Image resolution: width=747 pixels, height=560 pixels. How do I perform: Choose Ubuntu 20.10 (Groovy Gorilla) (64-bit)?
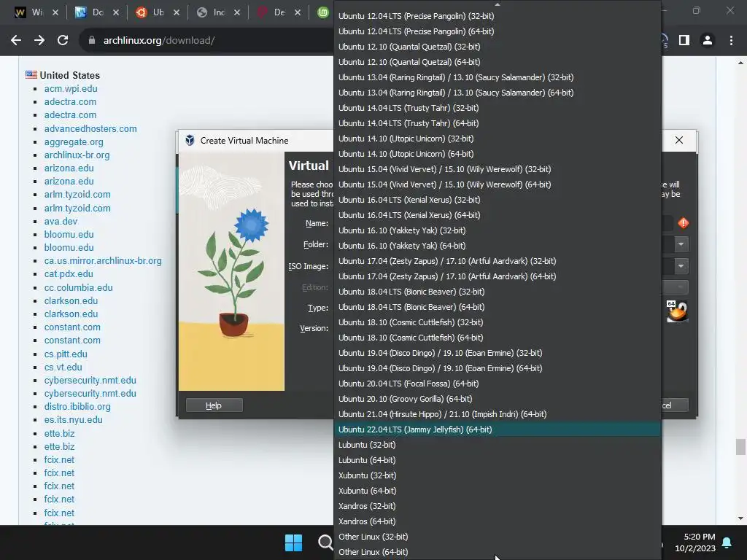coord(498,399)
